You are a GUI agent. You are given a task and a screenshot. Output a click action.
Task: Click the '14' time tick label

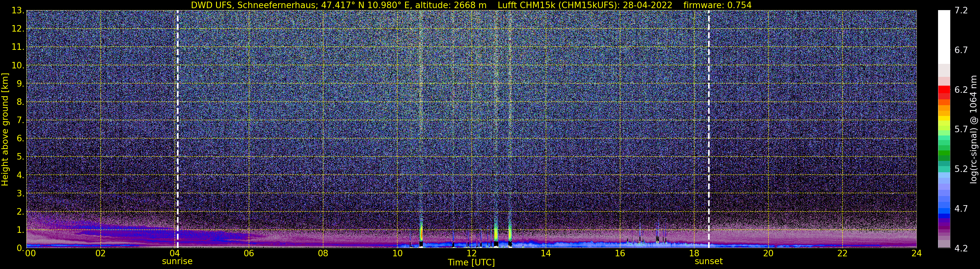(545, 253)
